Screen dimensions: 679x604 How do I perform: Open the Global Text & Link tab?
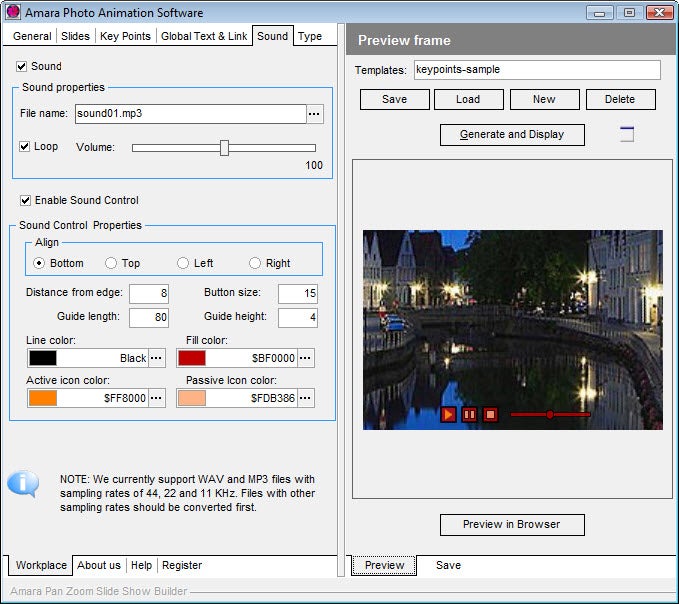point(204,36)
